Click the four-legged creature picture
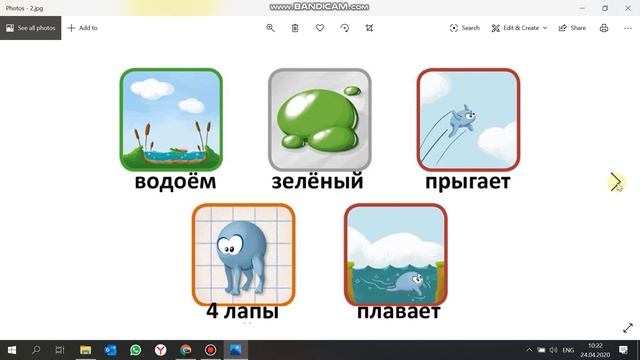Image resolution: width=640 pixels, height=360 pixels. [x=244, y=255]
